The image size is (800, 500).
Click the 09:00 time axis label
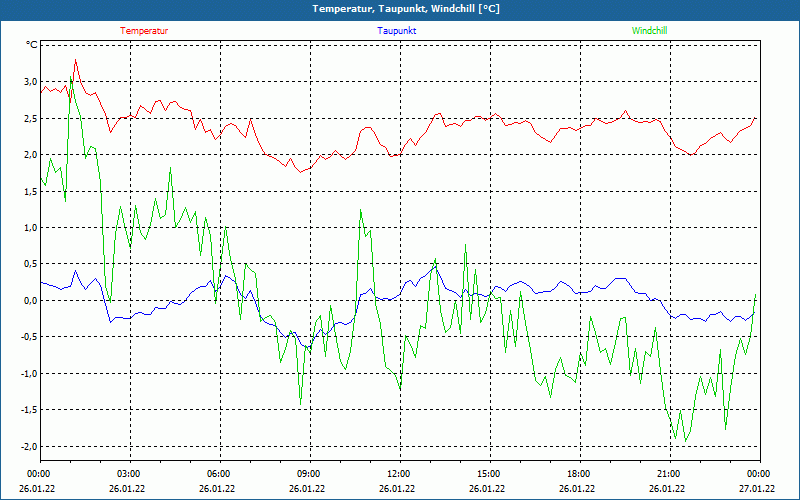311,474
